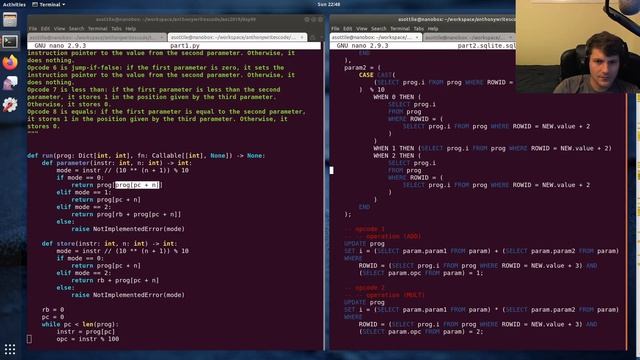Click 'opc = instr % 100' line
Viewport: 640px width, 360px height.
[x=88, y=339]
